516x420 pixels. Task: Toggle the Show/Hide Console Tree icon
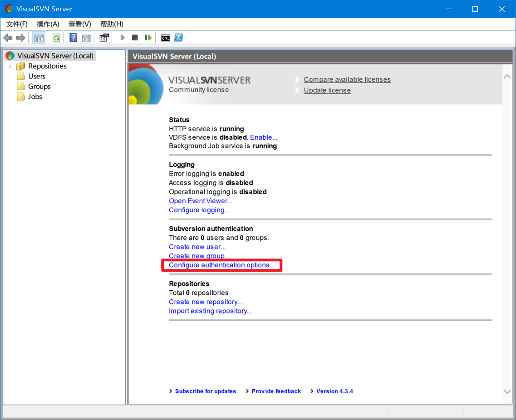tap(39, 38)
